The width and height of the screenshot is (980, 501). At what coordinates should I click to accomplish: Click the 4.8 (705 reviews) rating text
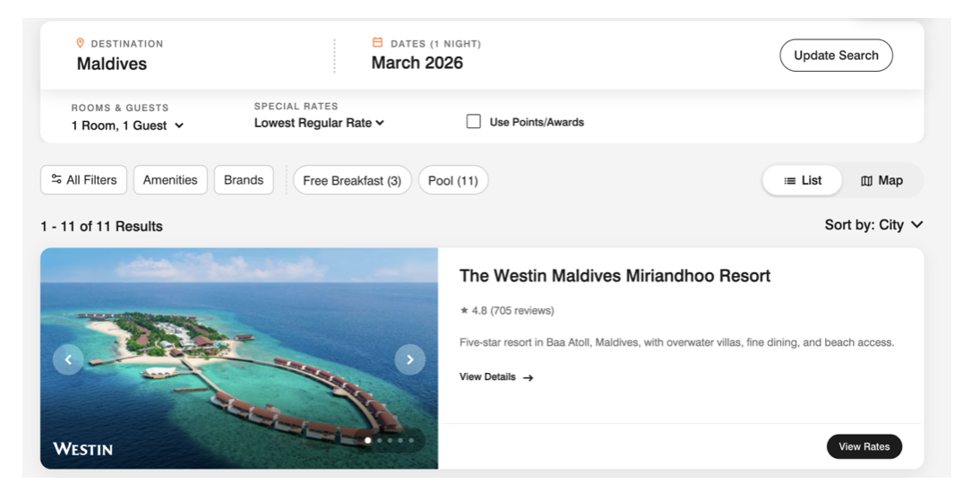coord(512,310)
